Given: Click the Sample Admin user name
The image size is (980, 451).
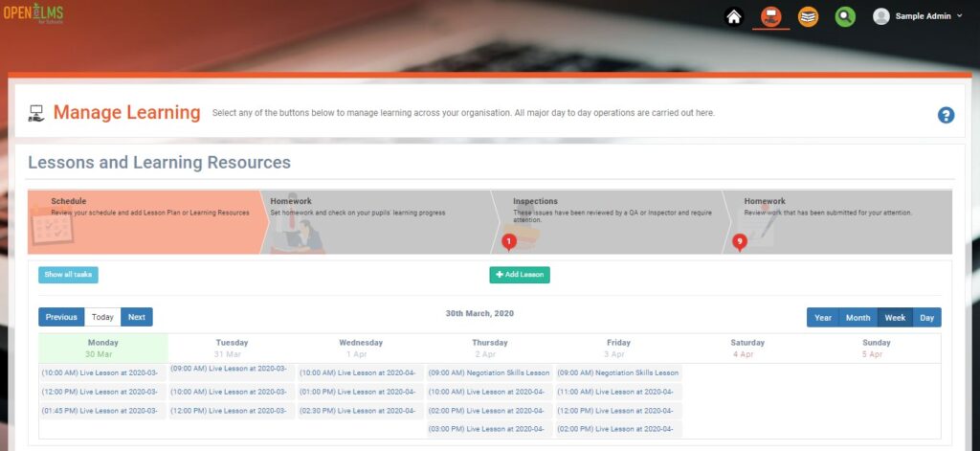Looking at the screenshot, I should pyautogui.click(x=924, y=16).
